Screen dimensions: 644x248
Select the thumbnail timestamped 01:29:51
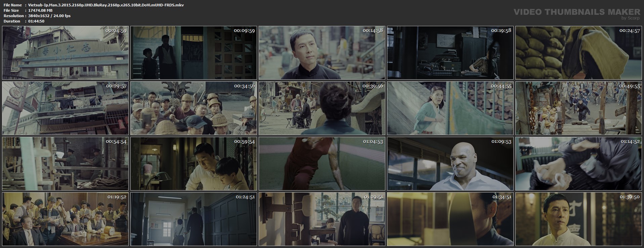coord(322,219)
